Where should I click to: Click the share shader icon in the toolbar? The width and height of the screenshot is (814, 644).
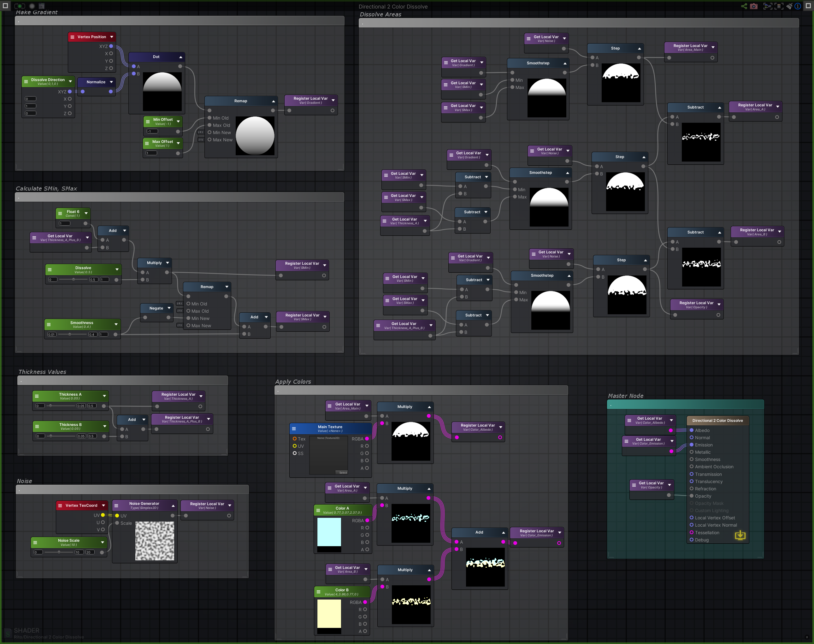pyautogui.click(x=744, y=6)
